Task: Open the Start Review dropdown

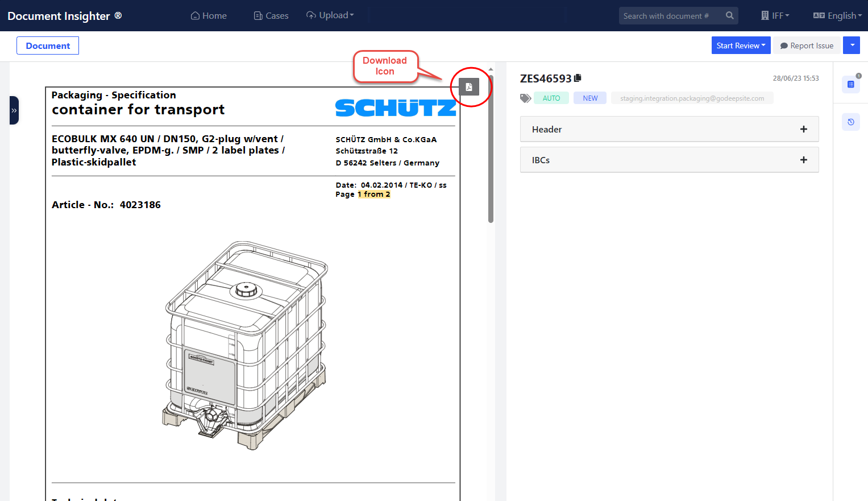Action: click(x=741, y=45)
